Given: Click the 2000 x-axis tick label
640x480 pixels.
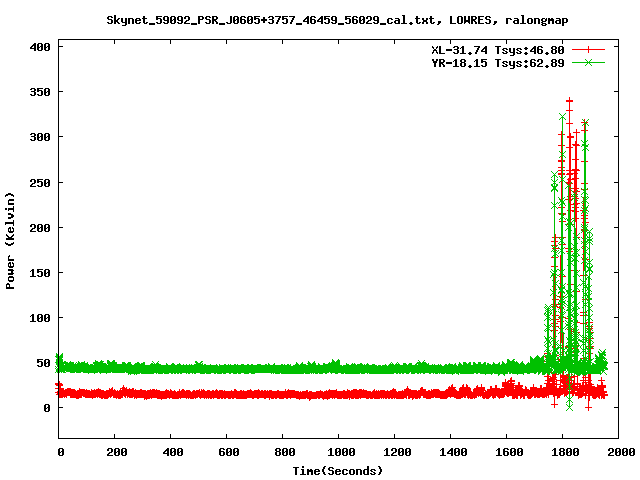Looking at the screenshot, I should [621, 452].
